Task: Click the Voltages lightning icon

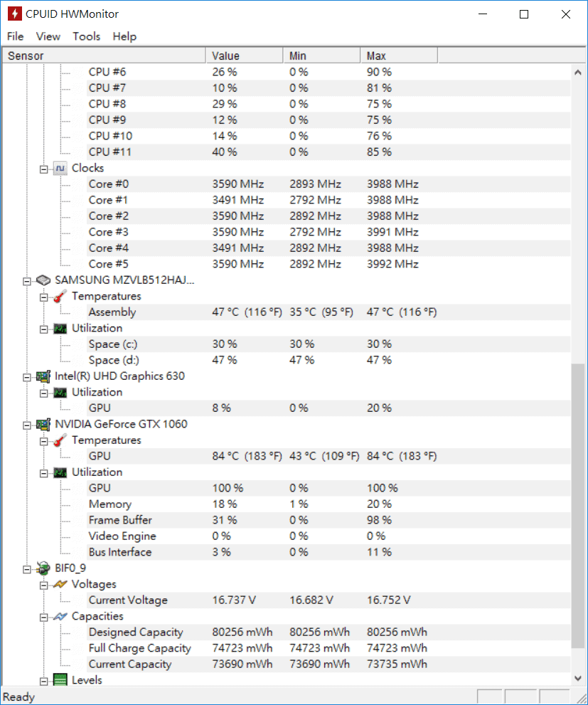Action: pyautogui.click(x=60, y=585)
